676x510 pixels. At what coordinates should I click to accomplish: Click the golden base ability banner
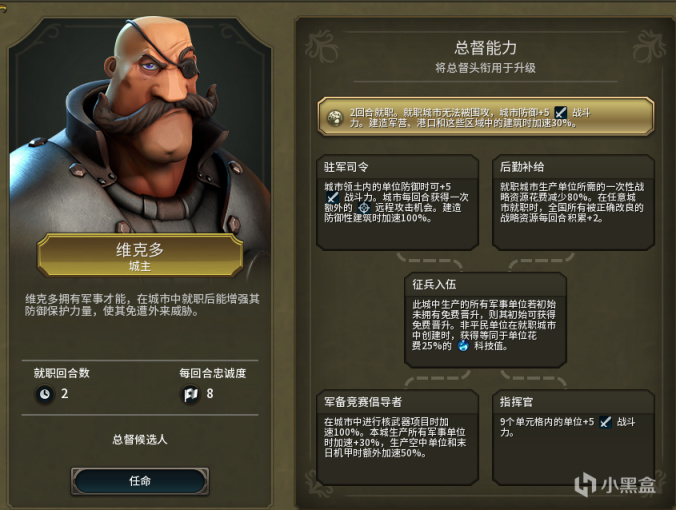point(485,117)
